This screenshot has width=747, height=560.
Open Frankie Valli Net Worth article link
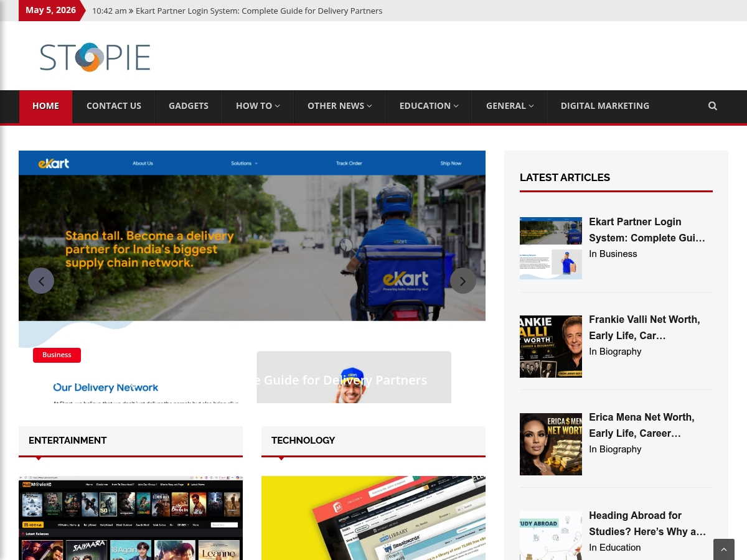pos(644,327)
